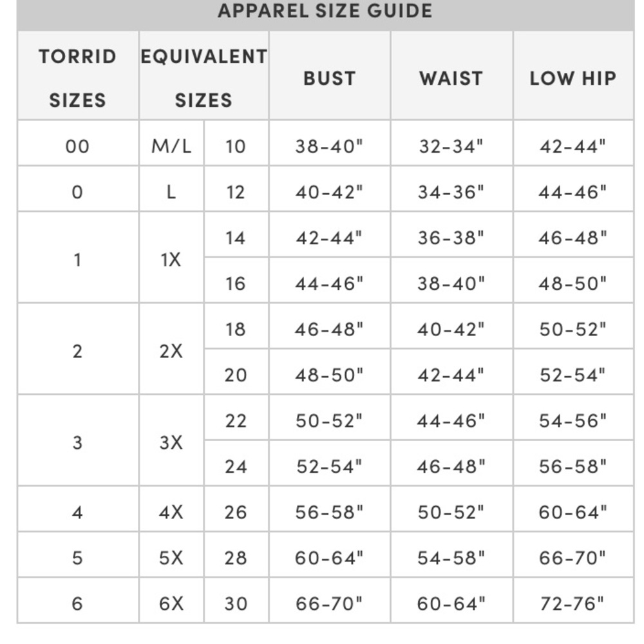This screenshot has width=644, height=644.
Task: Select low hip 72-76" cell
Action: click(x=573, y=600)
